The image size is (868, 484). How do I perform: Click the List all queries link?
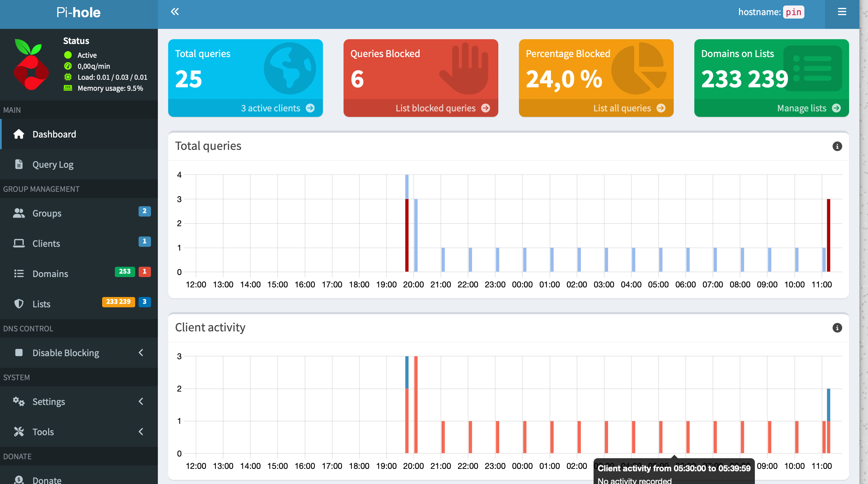[x=622, y=108]
